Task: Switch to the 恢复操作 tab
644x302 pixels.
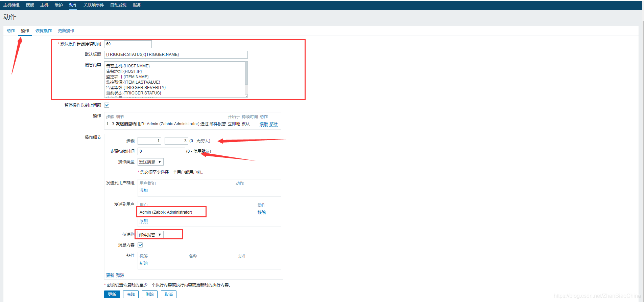Action: pyautogui.click(x=44, y=31)
